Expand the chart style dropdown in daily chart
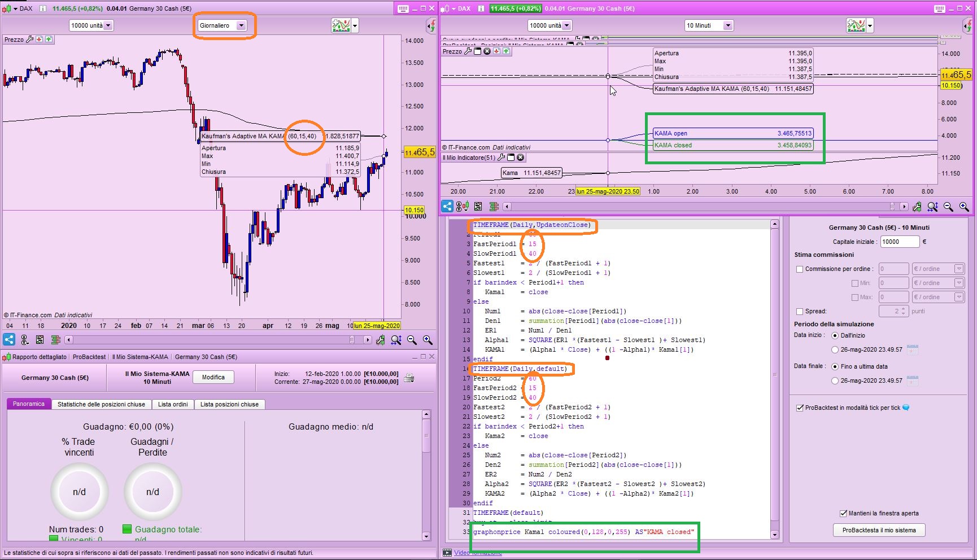This screenshot has width=977, height=560. pos(355,25)
